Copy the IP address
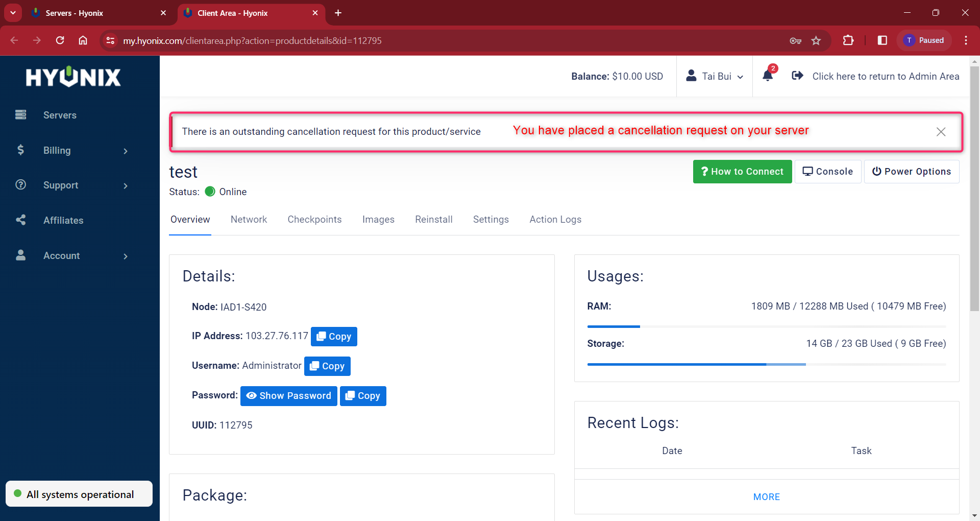Viewport: 980px width, 521px height. click(334, 337)
